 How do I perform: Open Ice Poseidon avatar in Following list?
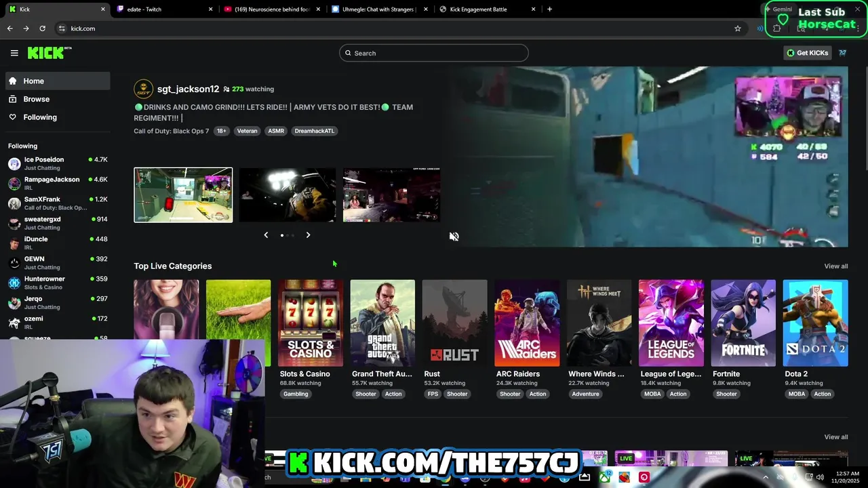click(14, 163)
